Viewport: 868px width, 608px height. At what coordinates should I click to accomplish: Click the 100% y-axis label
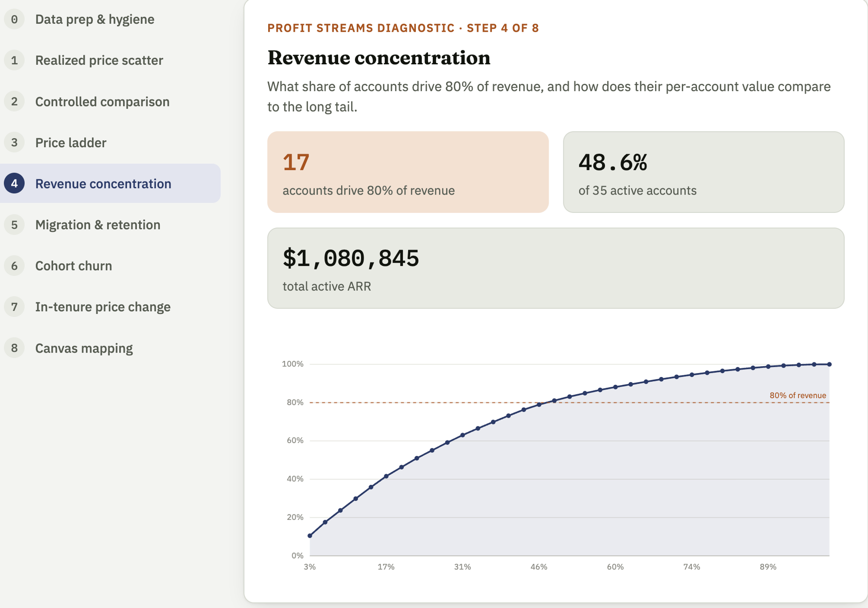293,364
